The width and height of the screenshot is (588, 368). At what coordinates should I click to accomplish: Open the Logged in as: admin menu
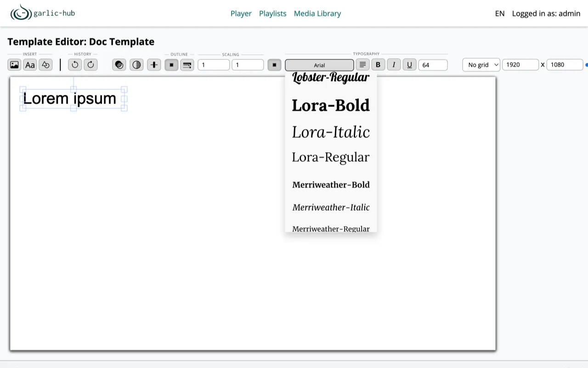point(546,13)
